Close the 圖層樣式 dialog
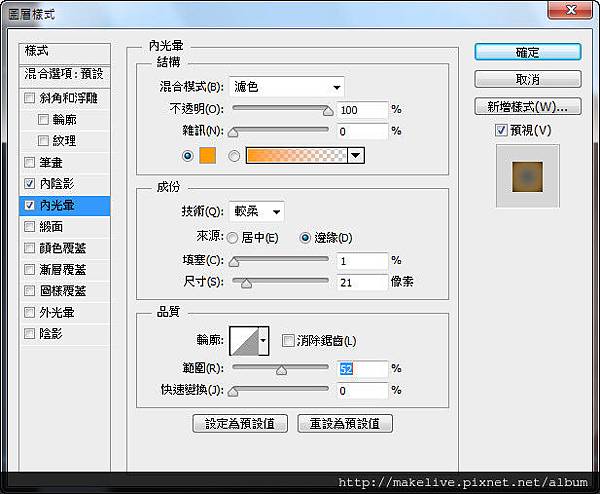Viewport: 600px width, 494px height. [x=570, y=10]
